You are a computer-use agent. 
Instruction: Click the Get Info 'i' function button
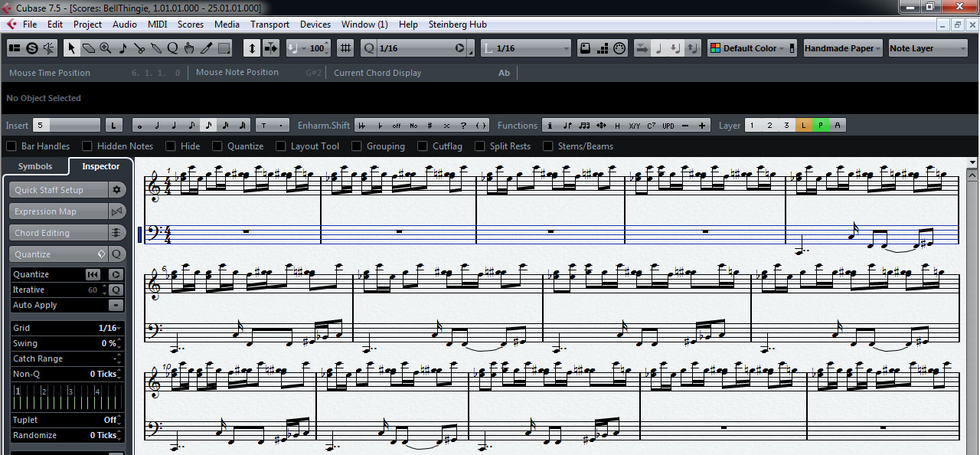point(550,126)
